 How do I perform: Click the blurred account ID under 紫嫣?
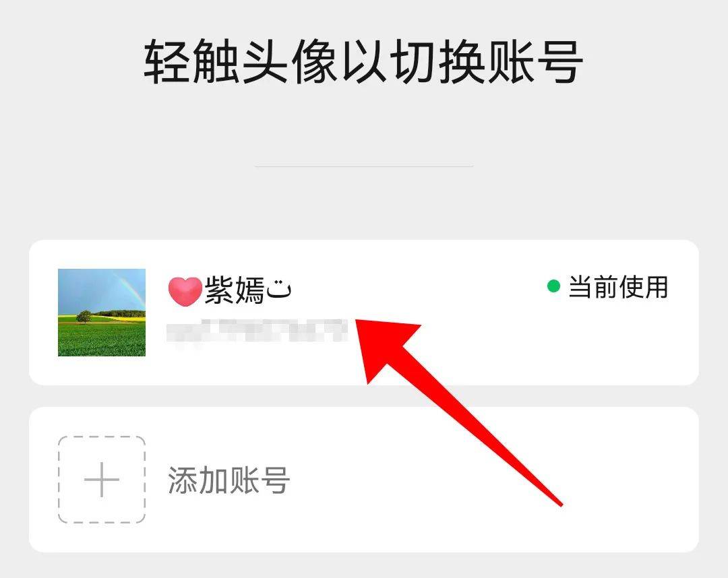[x=257, y=331]
